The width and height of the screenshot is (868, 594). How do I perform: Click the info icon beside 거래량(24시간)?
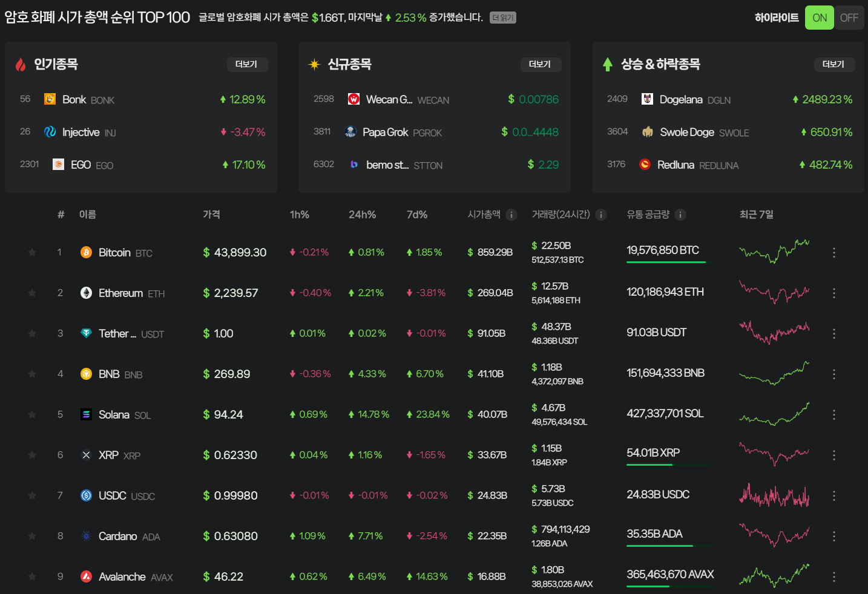click(x=601, y=215)
